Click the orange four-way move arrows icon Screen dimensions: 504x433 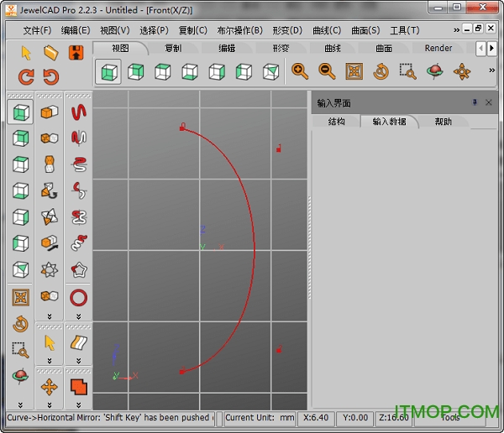(x=50, y=387)
